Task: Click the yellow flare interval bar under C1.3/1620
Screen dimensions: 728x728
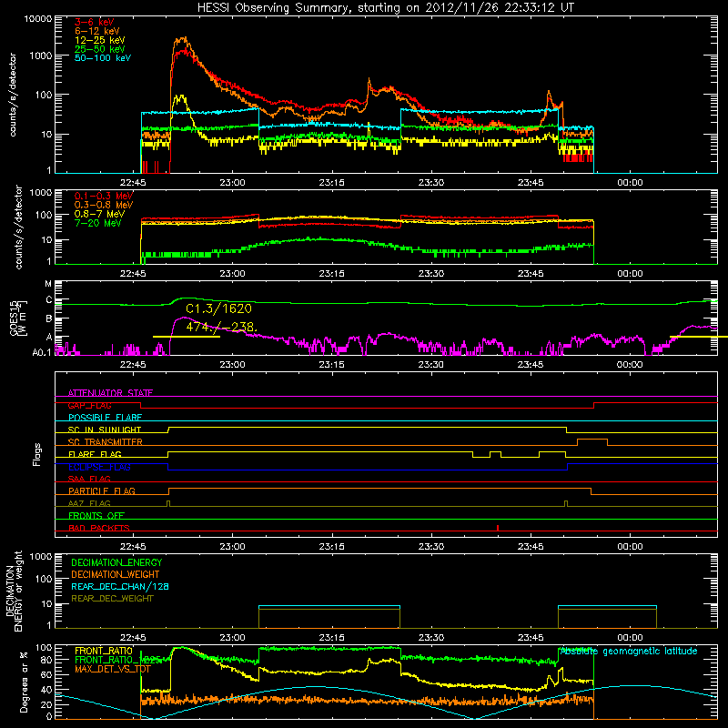Action: pos(187,337)
